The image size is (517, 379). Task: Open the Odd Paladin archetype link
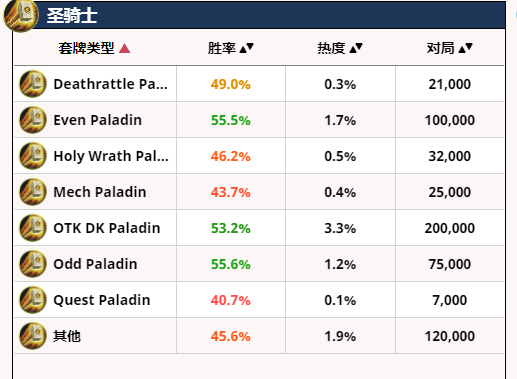95,264
